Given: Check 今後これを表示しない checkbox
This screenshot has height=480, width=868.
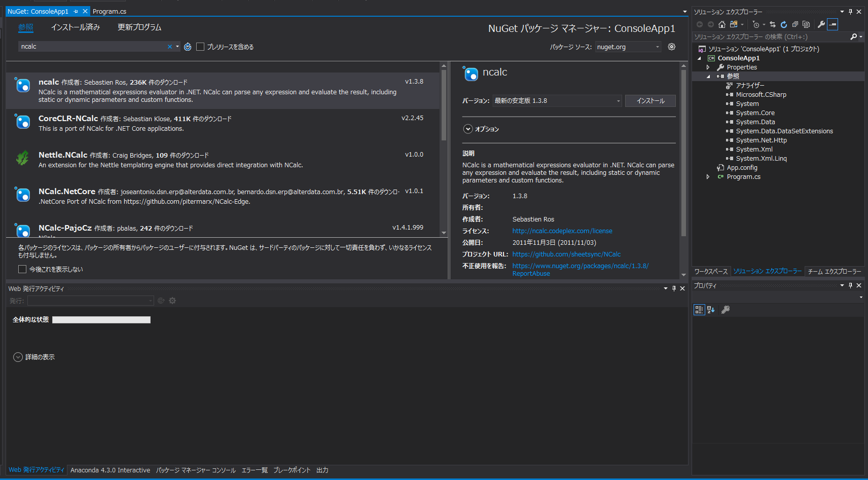Looking at the screenshot, I should click(x=22, y=269).
